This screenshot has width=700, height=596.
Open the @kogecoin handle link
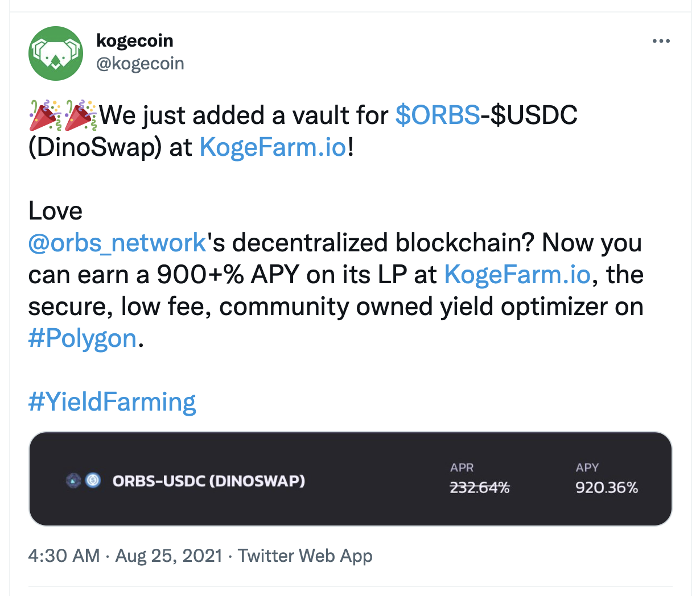(x=140, y=64)
